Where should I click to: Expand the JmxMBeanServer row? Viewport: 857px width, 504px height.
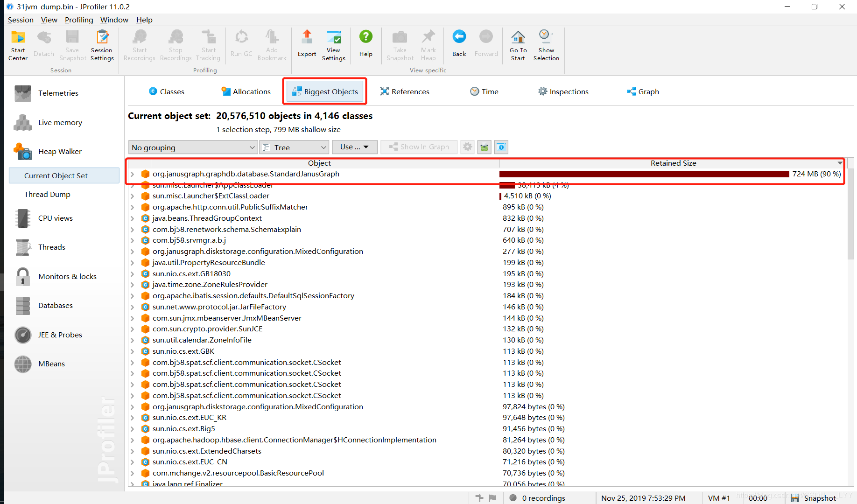point(132,318)
